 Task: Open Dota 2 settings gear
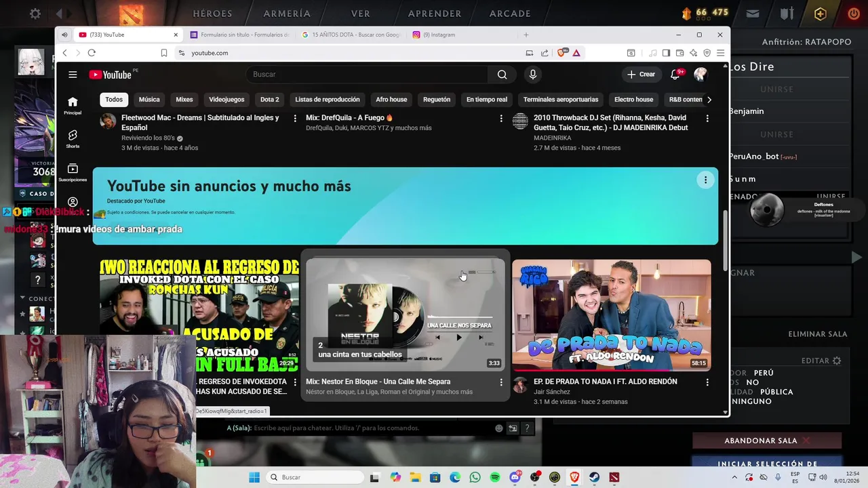pos(35,14)
